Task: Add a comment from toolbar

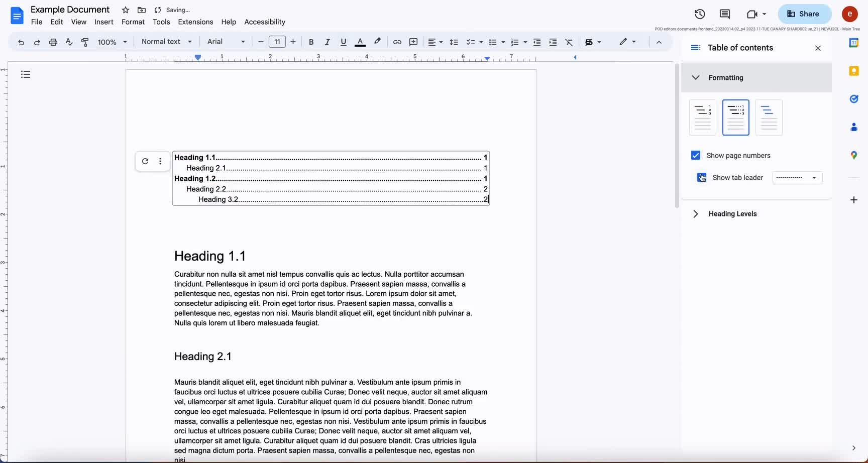Action: point(413,42)
